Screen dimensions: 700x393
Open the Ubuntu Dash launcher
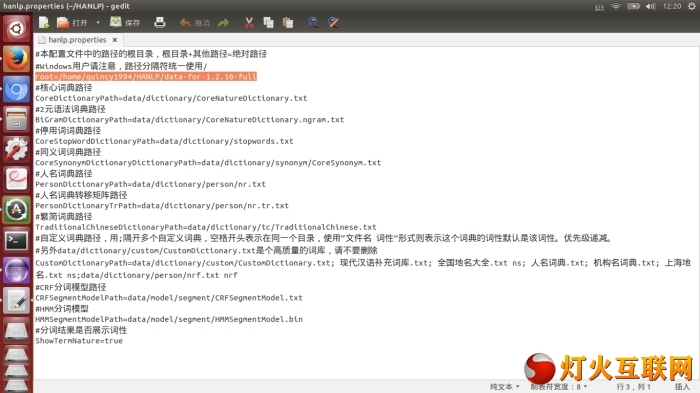pos(17,29)
